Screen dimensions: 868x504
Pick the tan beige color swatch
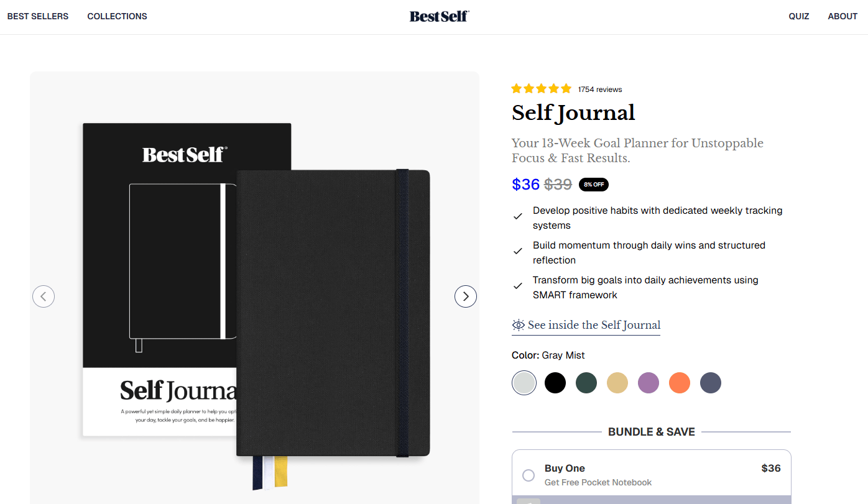[617, 383]
